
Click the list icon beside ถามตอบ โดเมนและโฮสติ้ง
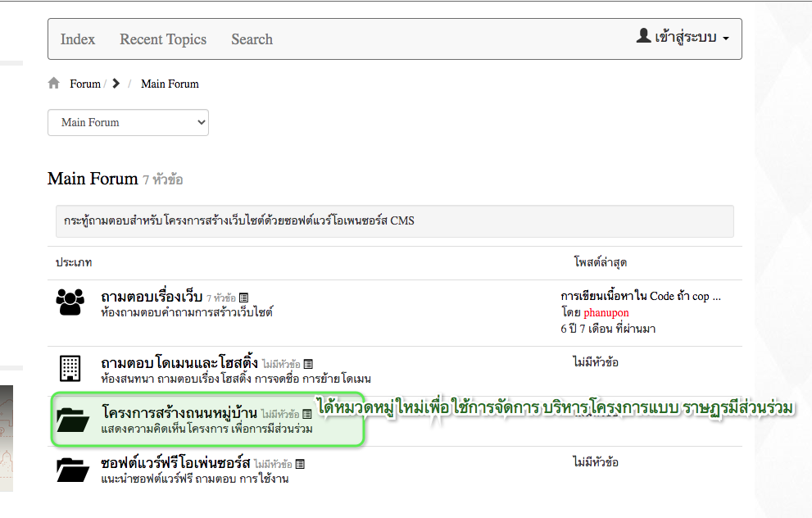[x=308, y=364]
